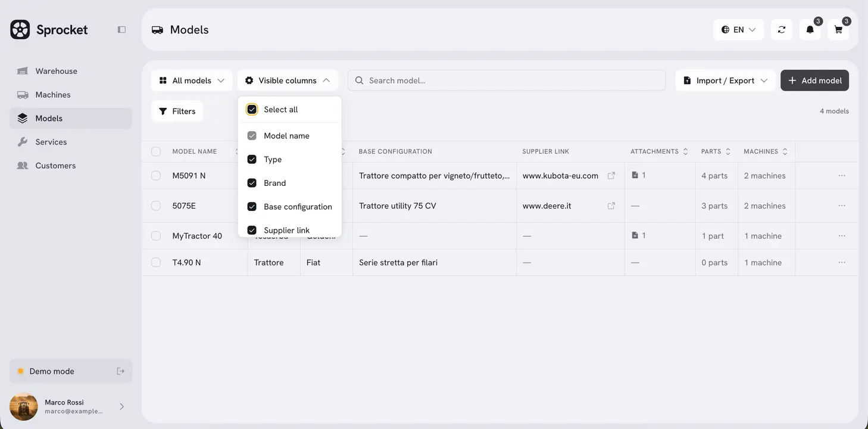Open kubota-eu.com external link icon
Screen dimensions: 868x429
pos(611,176)
